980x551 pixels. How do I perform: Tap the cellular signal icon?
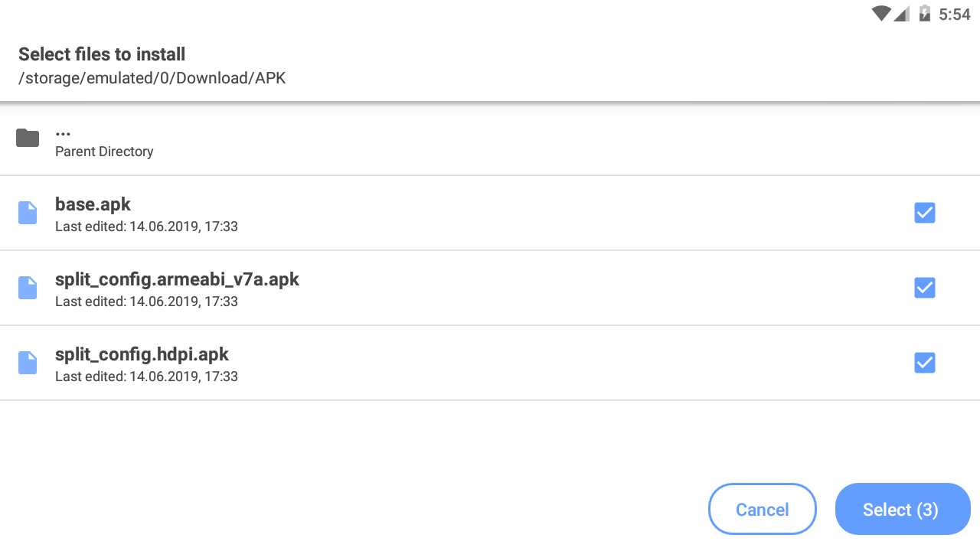[x=902, y=14]
